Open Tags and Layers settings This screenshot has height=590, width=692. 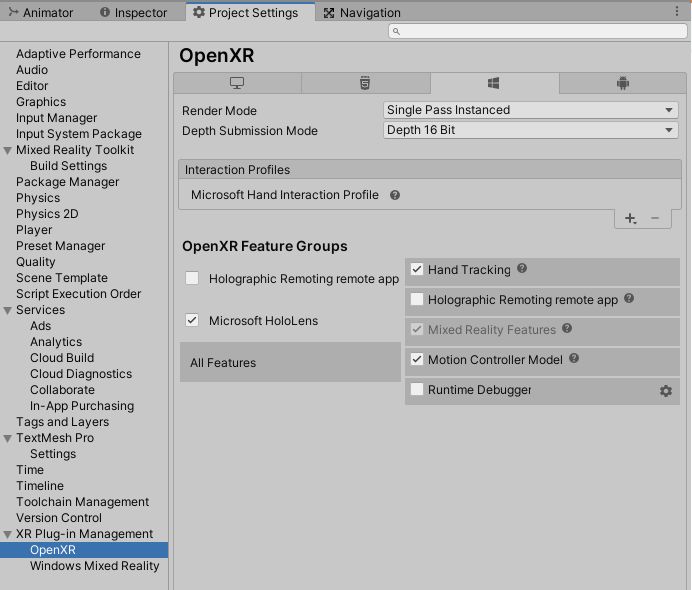63,422
